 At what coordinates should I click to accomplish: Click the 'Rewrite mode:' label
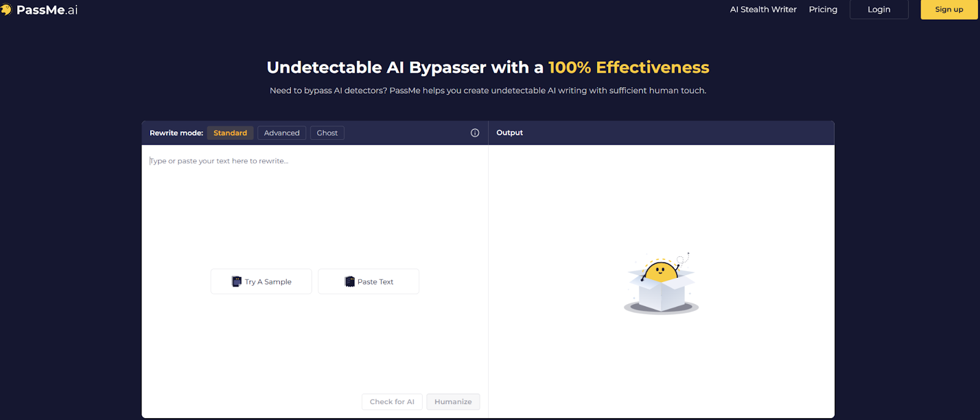(x=176, y=133)
